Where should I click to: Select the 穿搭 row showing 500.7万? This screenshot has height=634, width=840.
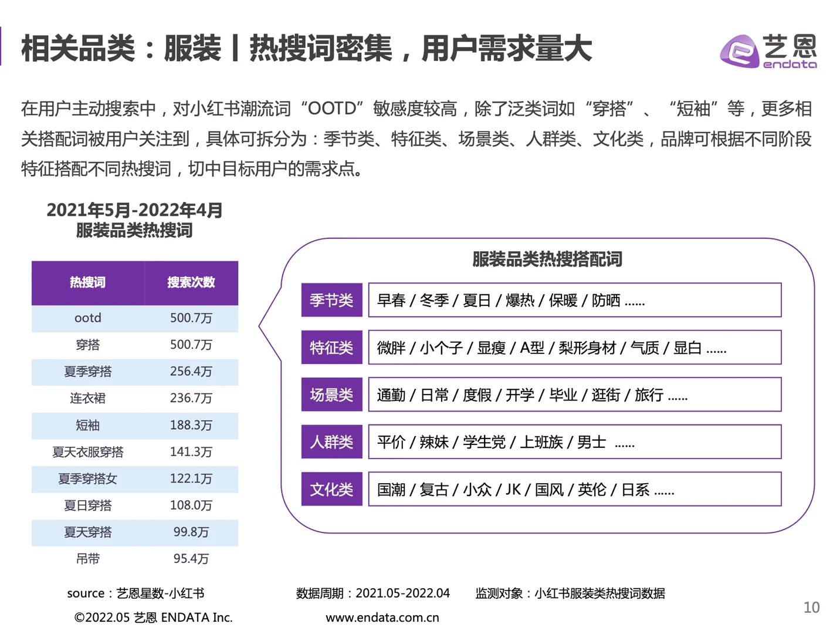pyautogui.click(x=134, y=345)
